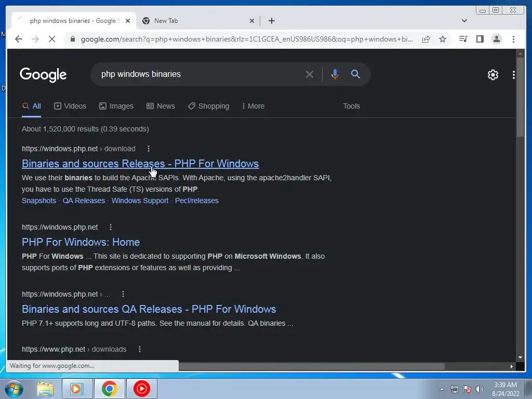This screenshot has width=532, height=399.
Task: Open the tab search dropdown arrow
Action: click(x=464, y=21)
